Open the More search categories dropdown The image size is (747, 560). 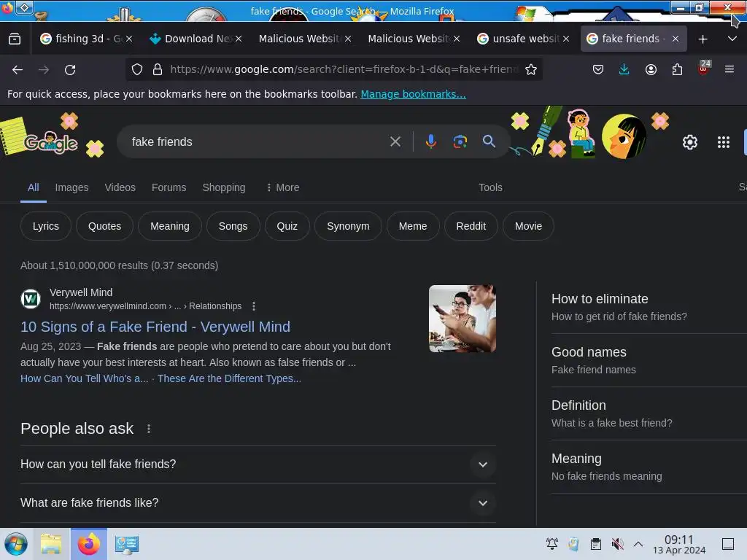[x=282, y=187]
